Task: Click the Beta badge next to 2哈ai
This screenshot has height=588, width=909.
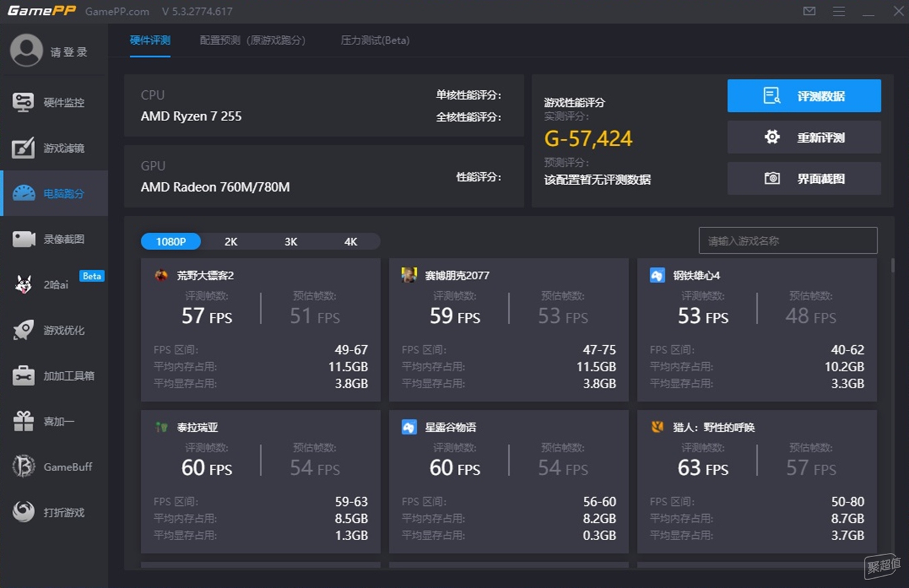Action: [x=92, y=276]
